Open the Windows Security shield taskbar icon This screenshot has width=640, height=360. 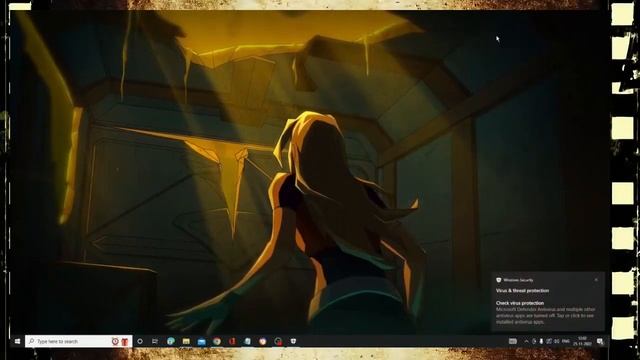(293, 341)
